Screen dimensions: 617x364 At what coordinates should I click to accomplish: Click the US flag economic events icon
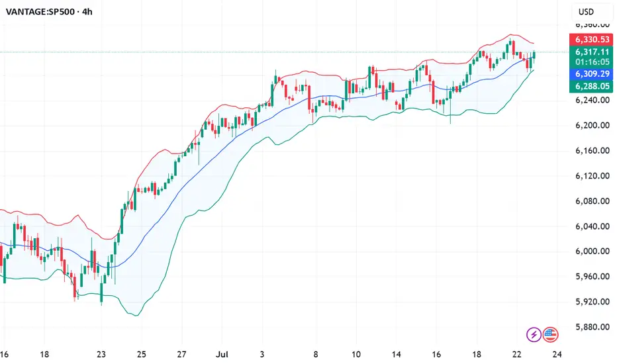coord(551,335)
